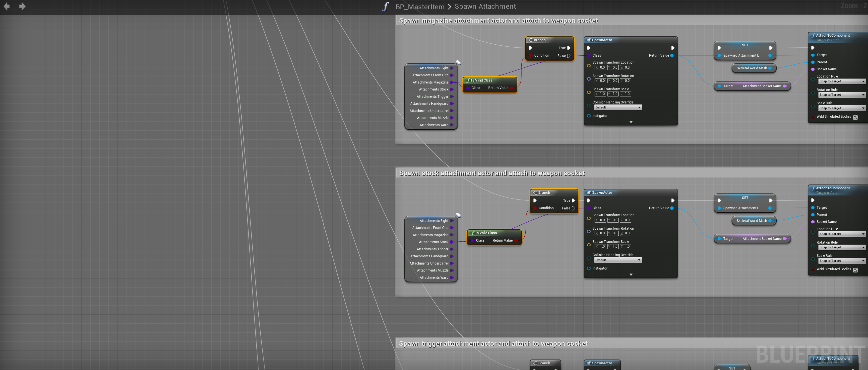868x370 pixels.
Task: Click comment bubble above magazine section's attachments node
Action: pos(458,62)
